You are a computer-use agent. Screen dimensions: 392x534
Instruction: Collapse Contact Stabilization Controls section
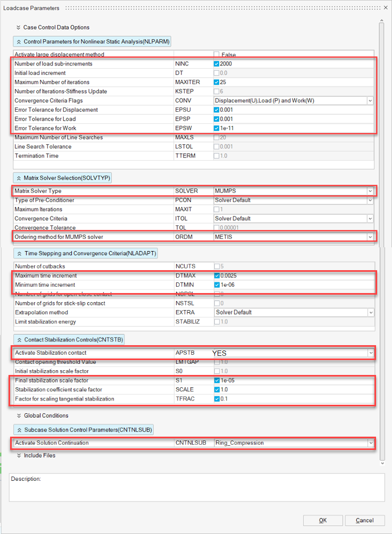coord(18,339)
